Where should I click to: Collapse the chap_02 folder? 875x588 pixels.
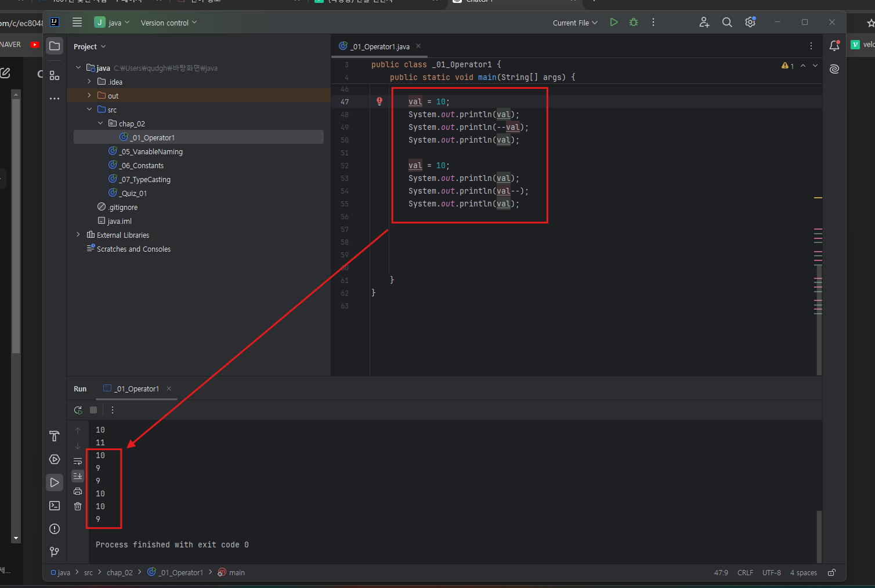[100, 124]
